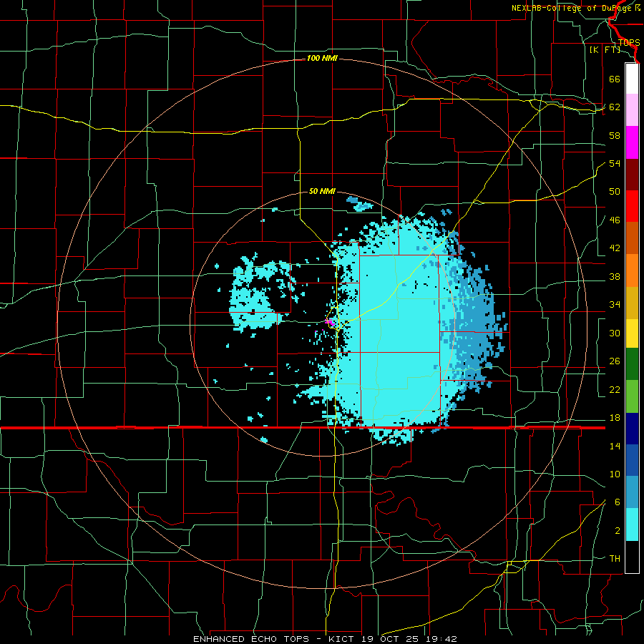
Task: Click the legend value 50
Action: pyautogui.click(x=615, y=192)
